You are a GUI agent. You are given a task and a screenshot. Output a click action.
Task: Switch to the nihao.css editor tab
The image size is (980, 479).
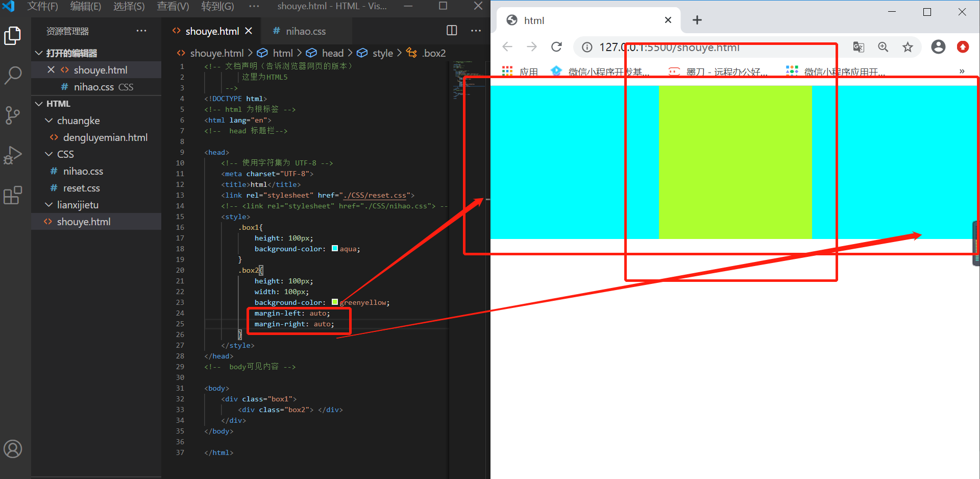tap(306, 31)
